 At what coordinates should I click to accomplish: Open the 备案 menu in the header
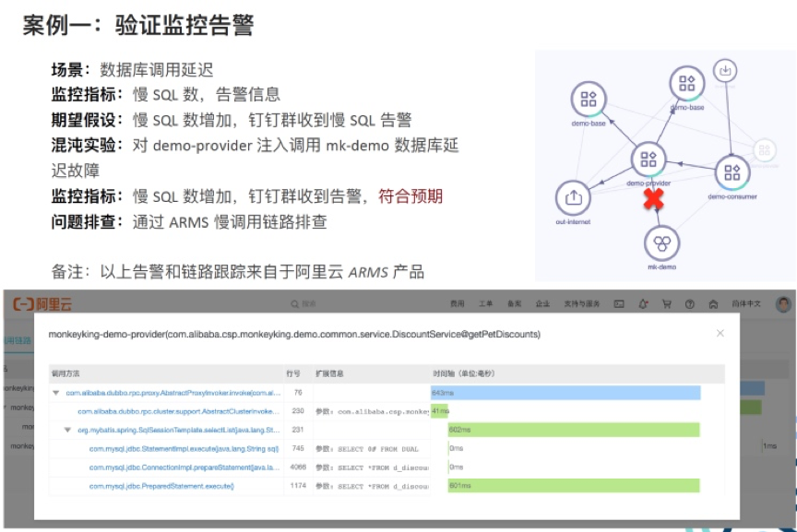click(515, 304)
